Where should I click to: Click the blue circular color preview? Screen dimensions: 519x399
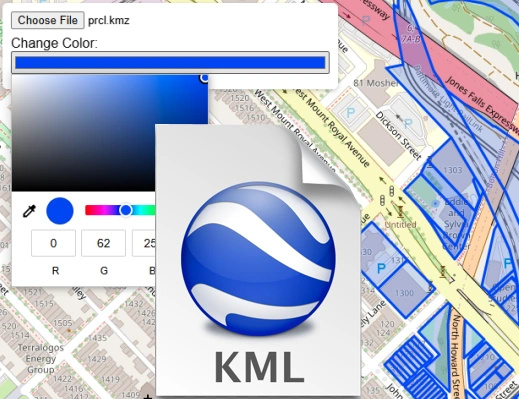[60, 211]
